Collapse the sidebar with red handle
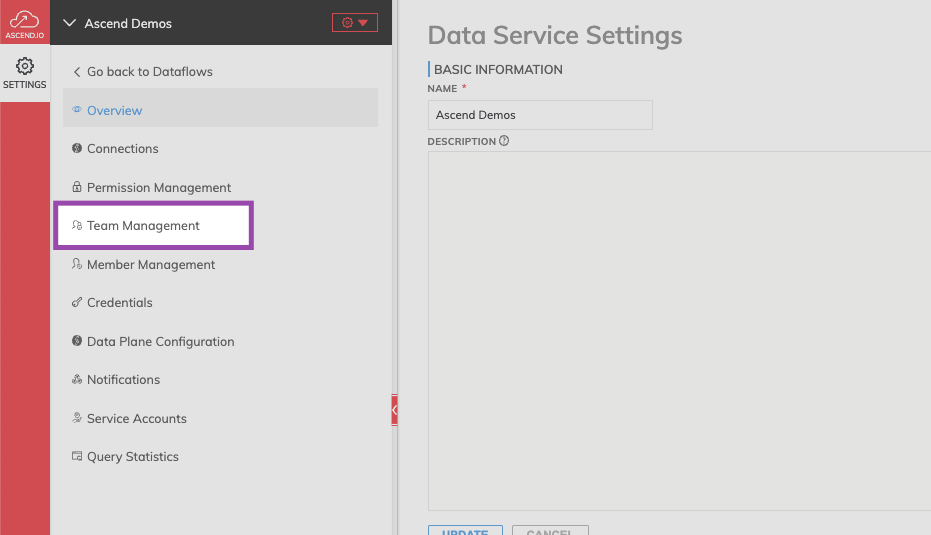Screen dimensions: 931x535 point(394,410)
